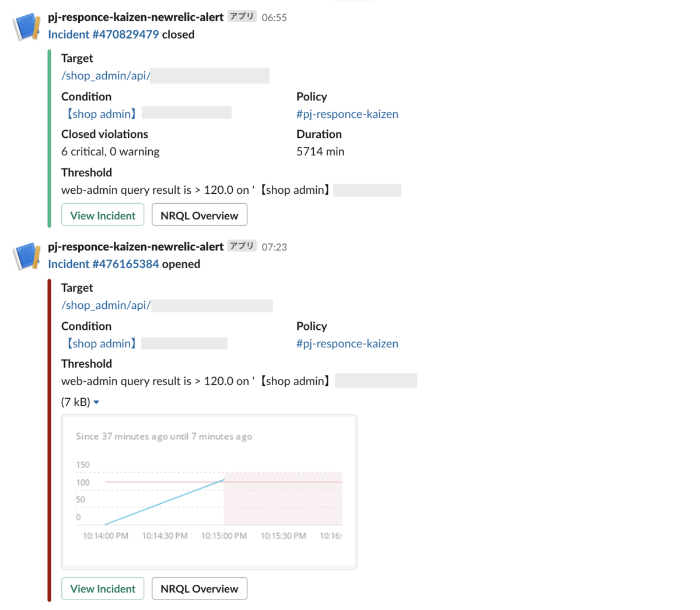Screen dimensions: 700x610
Task: Click the 06:55 message timestamp
Action: click(x=274, y=18)
